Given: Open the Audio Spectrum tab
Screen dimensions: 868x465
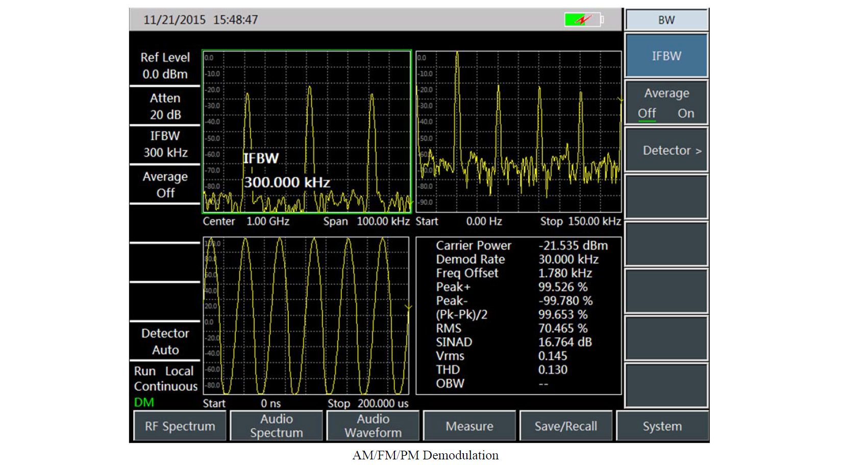Looking at the screenshot, I should click(x=277, y=426).
